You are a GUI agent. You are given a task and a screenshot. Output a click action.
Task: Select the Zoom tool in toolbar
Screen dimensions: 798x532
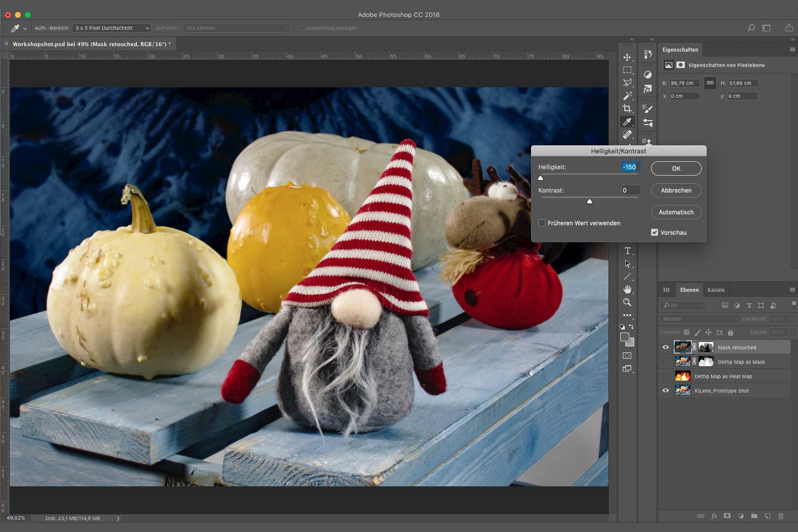[627, 302]
